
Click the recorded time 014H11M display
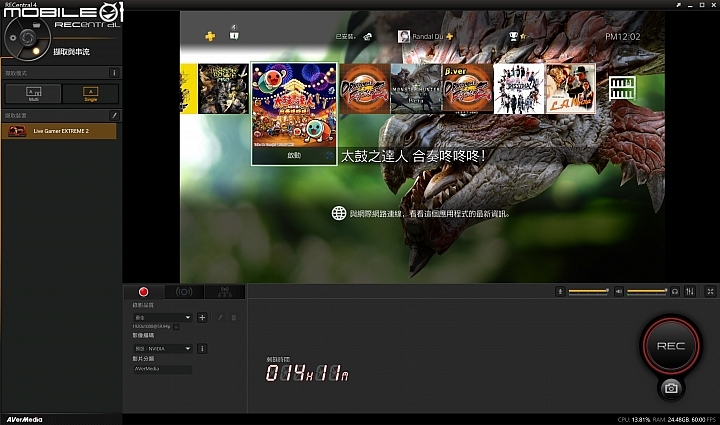pyautogui.click(x=307, y=374)
